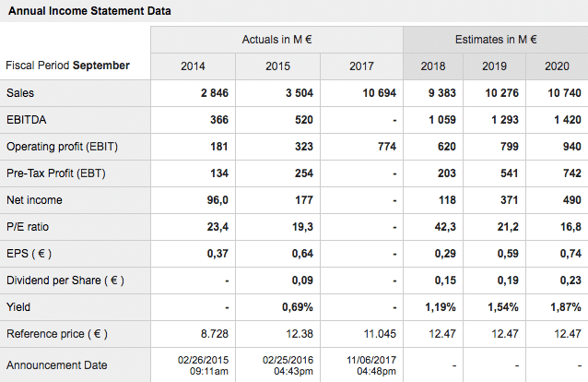Image resolution: width=588 pixels, height=382 pixels.
Task: Select the EBITDA row label
Action: 25,120
